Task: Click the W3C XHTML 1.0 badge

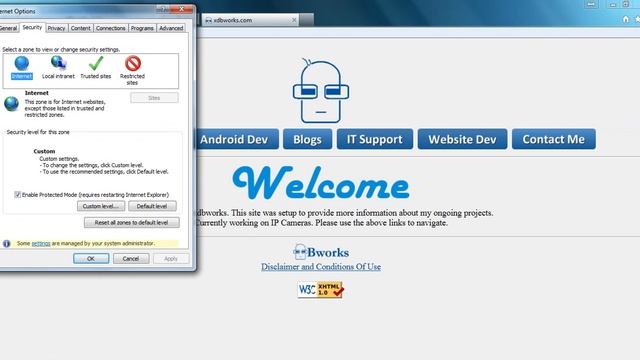Action: pyautogui.click(x=321, y=290)
